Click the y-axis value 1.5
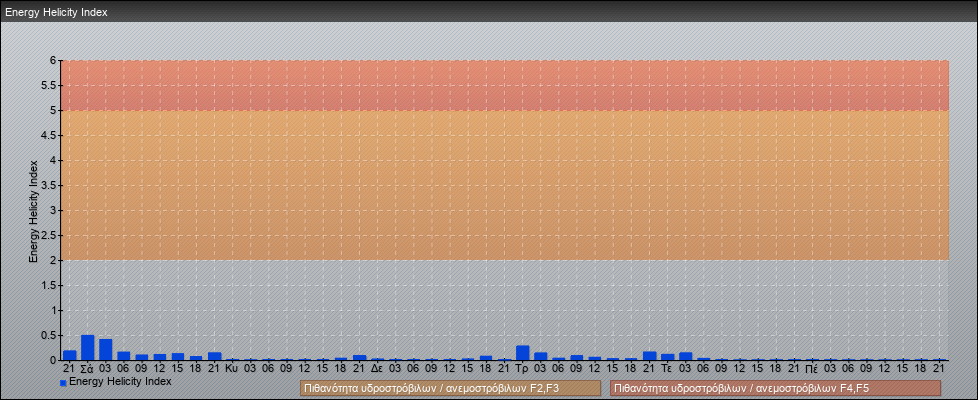Image resolution: width=978 pixels, height=400 pixels. tap(49, 285)
